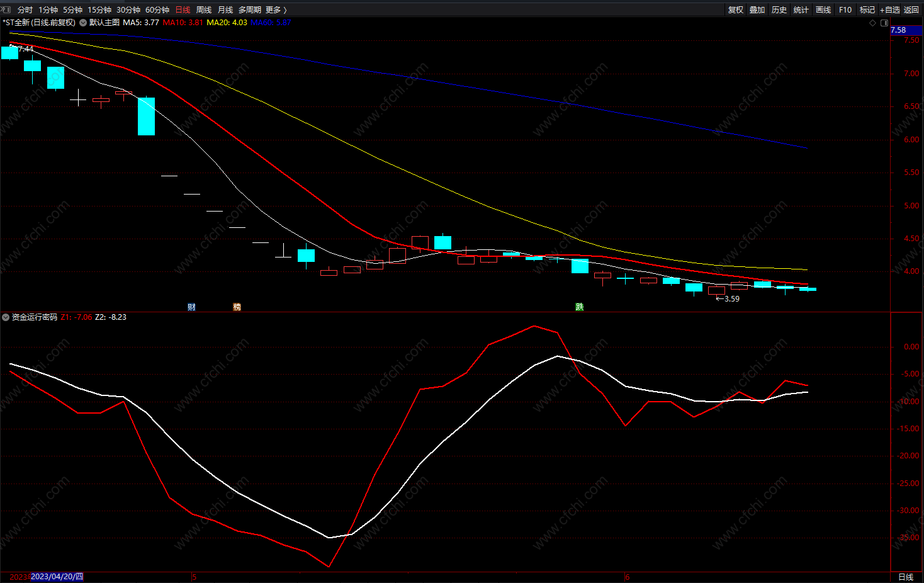Viewport: 924px width, 583px height.
Task: Click the diamond icon near the price axis
Action: 872,23
